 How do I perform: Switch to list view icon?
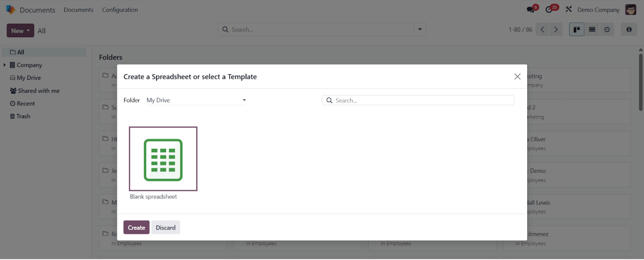tap(592, 29)
